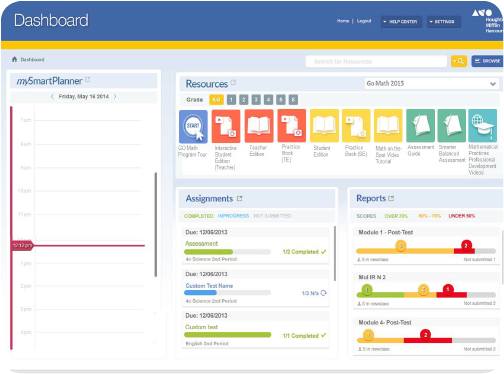Open the Help Center dropdown menu
Image resolution: width=504 pixels, height=374 pixels.
[x=401, y=22]
